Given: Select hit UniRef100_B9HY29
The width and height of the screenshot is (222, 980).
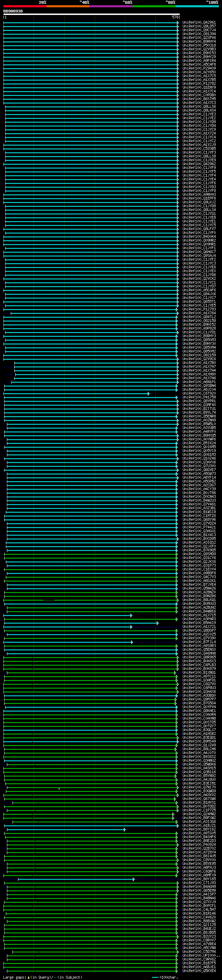Looking at the screenshot, I should pos(199,57).
